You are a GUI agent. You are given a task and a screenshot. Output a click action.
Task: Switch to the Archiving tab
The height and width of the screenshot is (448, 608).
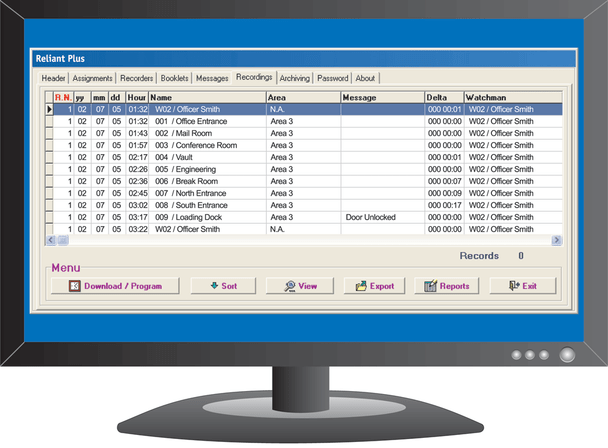[x=294, y=78]
